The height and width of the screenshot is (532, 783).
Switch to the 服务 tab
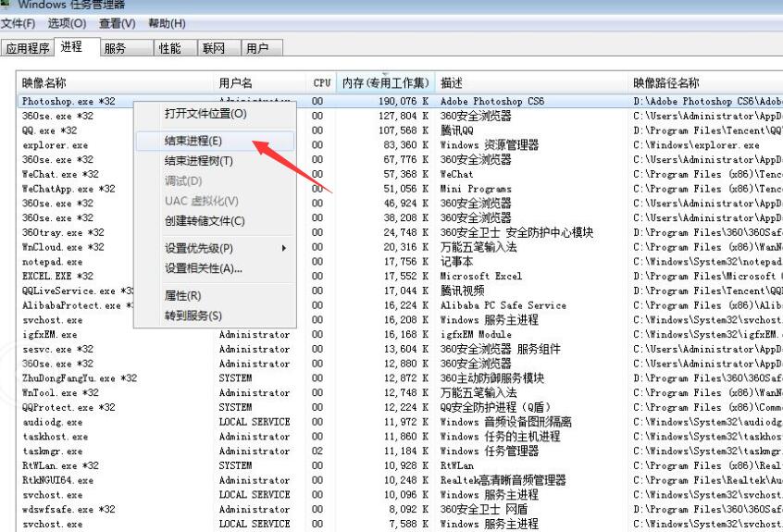click(x=127, y=48)
